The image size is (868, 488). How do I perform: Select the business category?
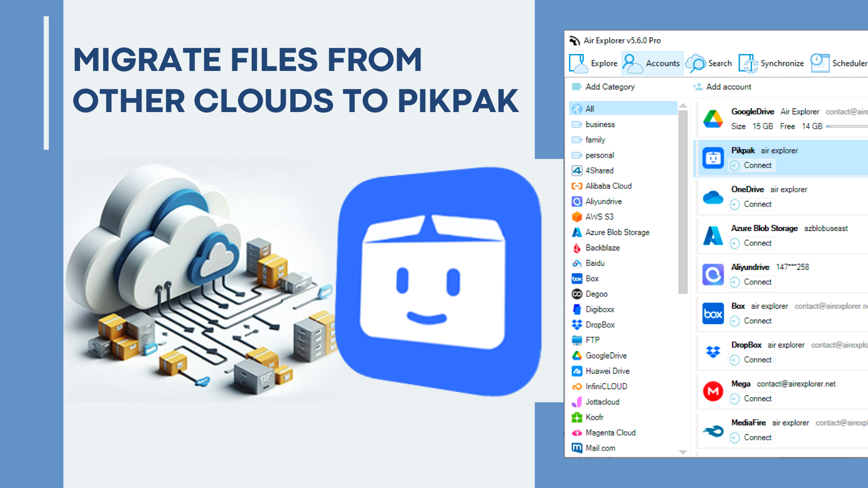coord(600,124)
